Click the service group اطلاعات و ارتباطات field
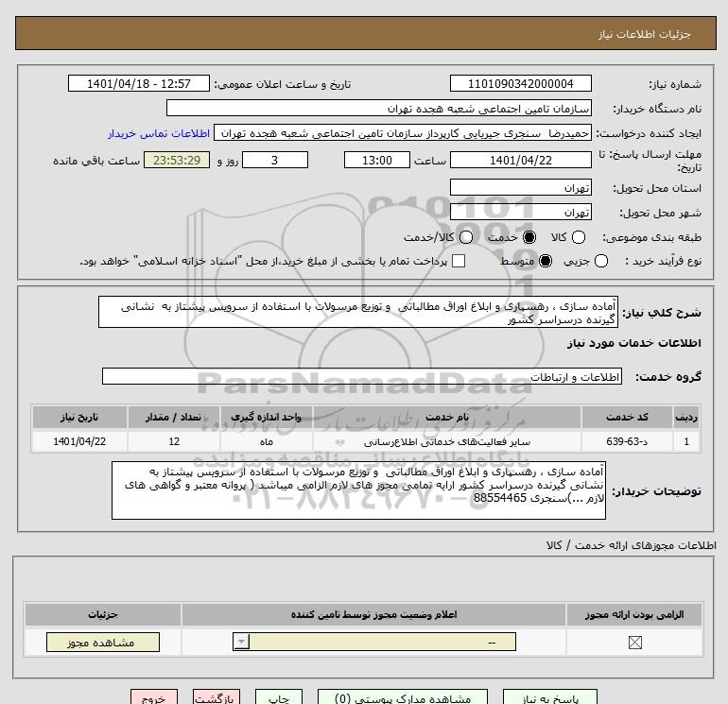728x704 pixels. [362, 376]
